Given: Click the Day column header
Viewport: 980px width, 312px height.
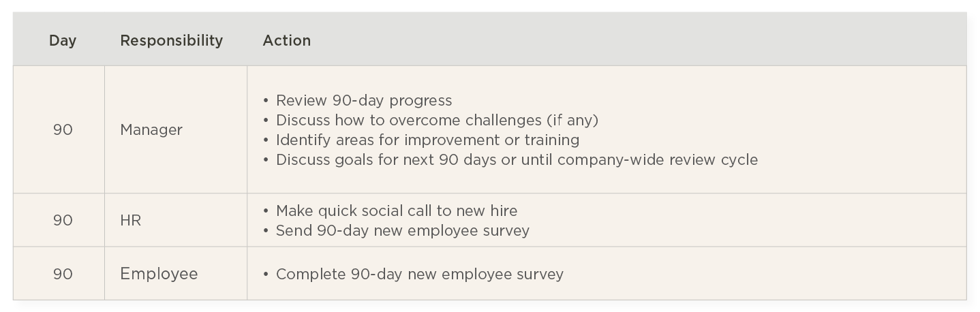Looking at the screenshot, I should (63, 41).
